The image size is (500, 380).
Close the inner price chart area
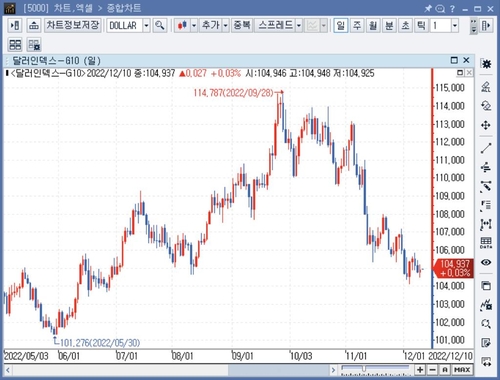coord(469,73)
